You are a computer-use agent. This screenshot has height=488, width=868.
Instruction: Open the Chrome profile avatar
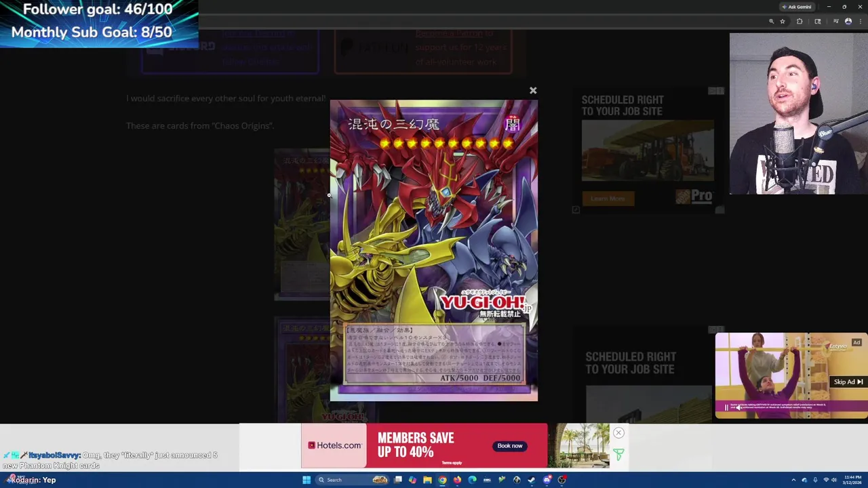(x=848, y=21)
